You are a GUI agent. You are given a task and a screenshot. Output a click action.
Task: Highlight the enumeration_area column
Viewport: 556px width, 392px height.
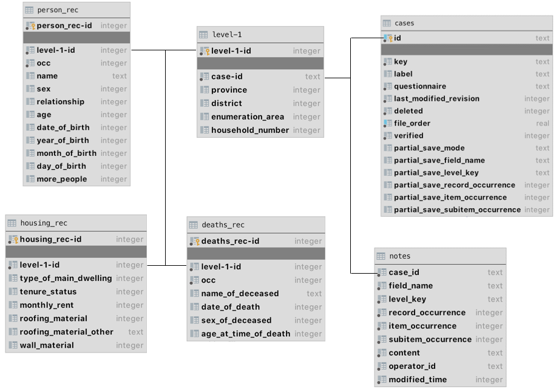tap(248, 117)
